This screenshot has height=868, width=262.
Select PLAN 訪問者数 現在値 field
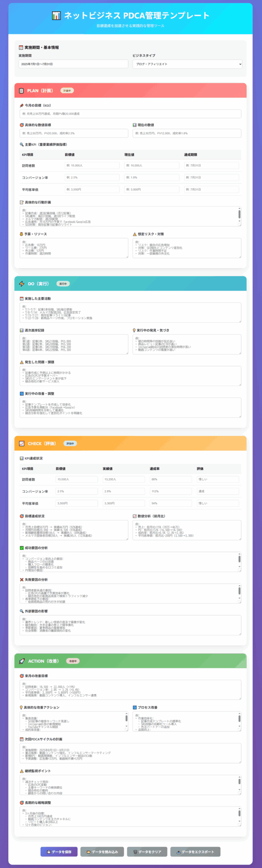coord(152,165)
